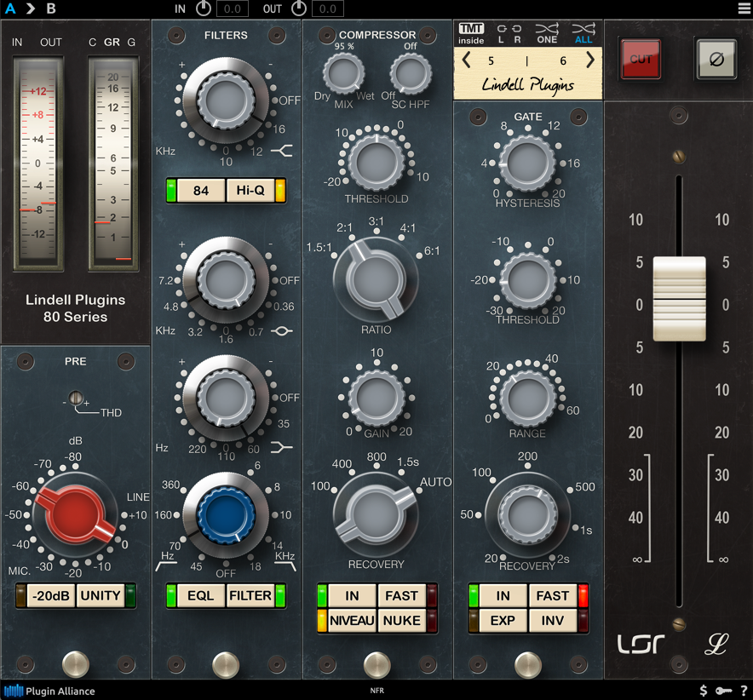
Task: Click the IN gain value field
Action: coord(232,9)
